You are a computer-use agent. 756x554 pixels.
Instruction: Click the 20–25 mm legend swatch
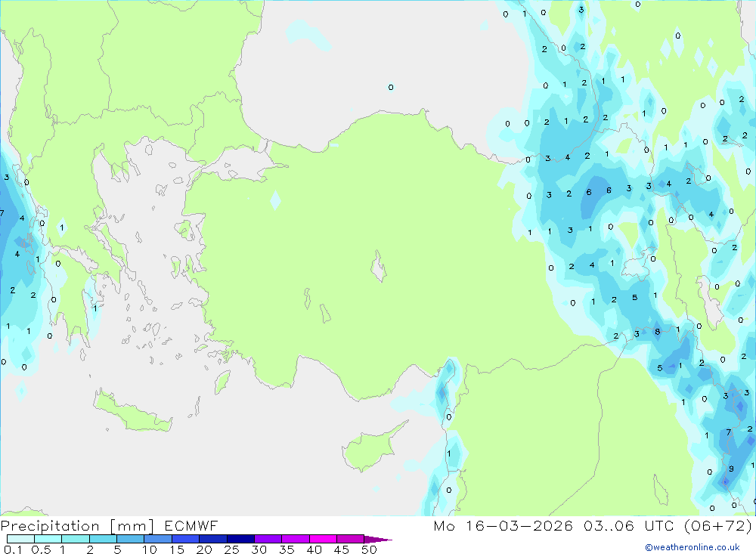coord(213,539)
